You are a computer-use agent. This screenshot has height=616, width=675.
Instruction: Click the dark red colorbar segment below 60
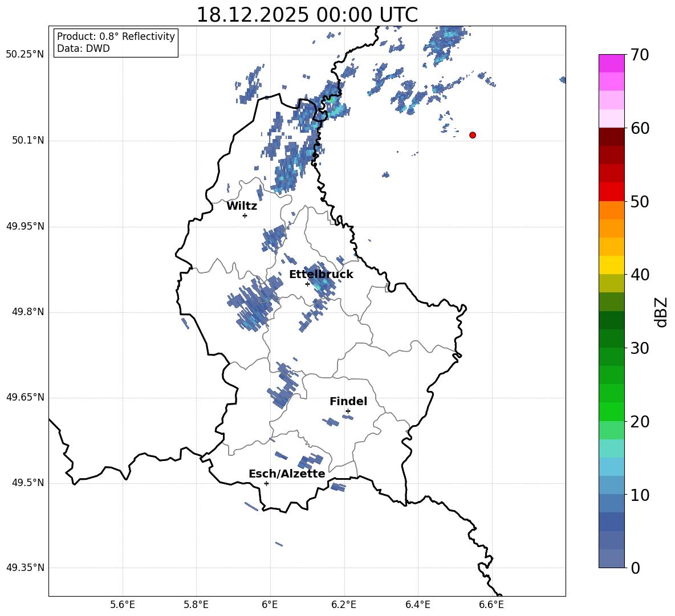pos(612,137)
